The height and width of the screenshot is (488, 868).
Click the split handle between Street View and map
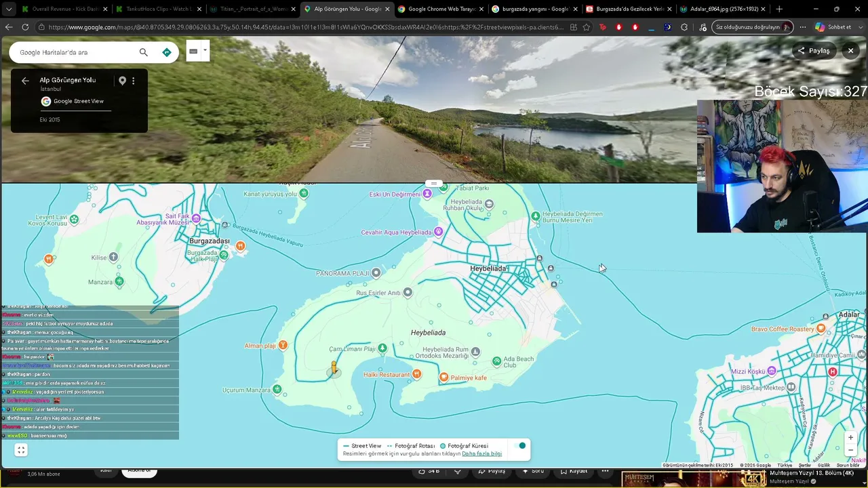pyautogui.click(x=434, y=184)
